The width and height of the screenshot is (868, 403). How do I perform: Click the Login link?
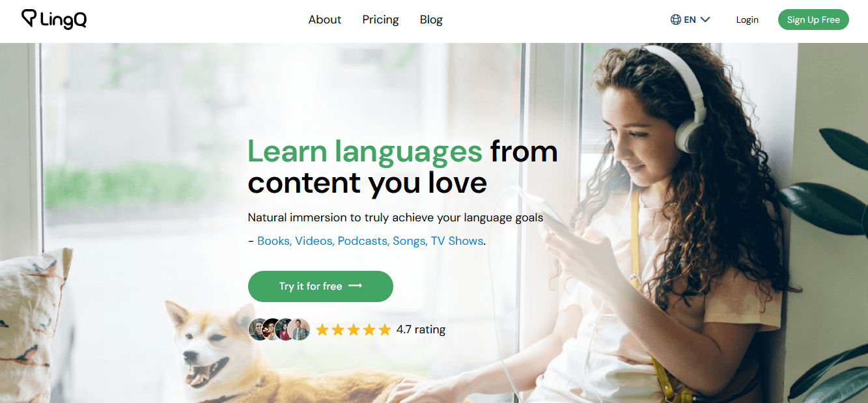(748, 20)
